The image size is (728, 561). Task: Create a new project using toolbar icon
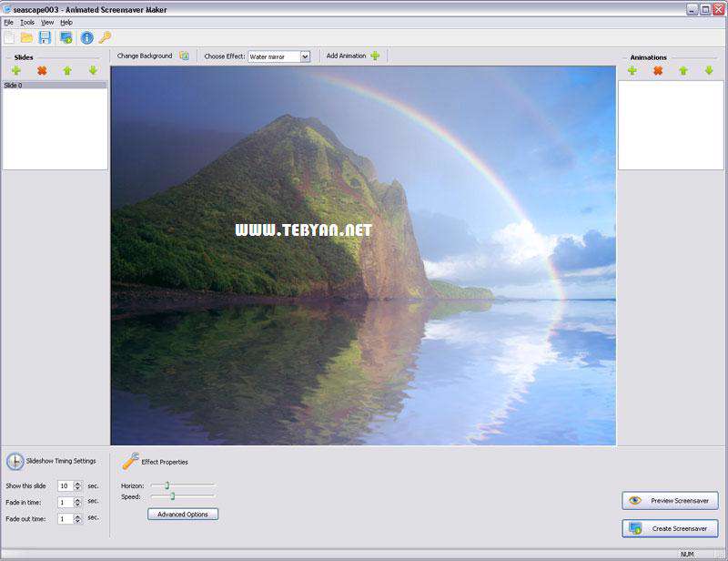(9, 39)
